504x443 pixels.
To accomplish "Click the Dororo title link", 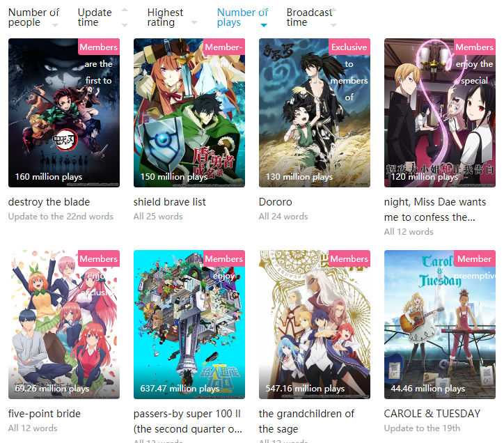I will point(276,202).
